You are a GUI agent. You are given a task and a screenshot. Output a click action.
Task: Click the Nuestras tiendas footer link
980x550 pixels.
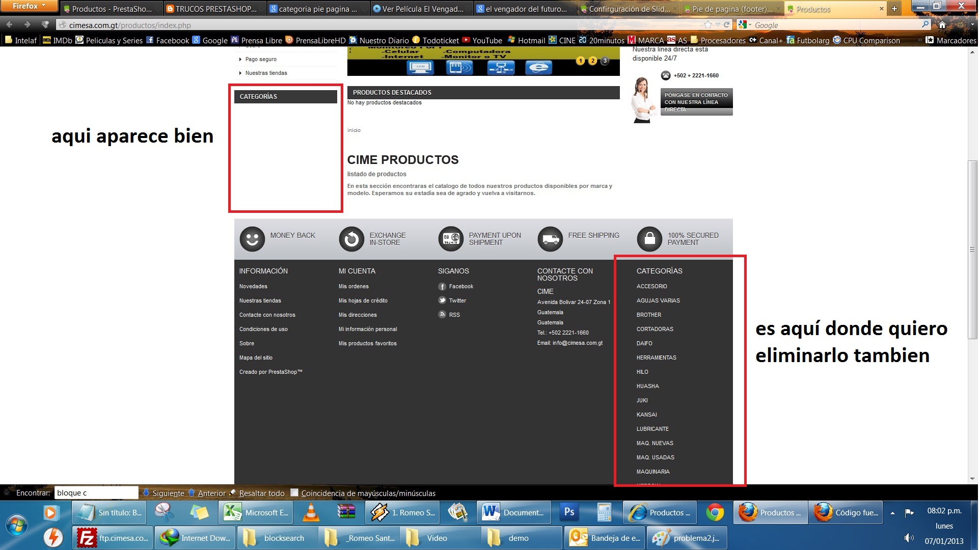pyautogui.click(x=260, y=301)
